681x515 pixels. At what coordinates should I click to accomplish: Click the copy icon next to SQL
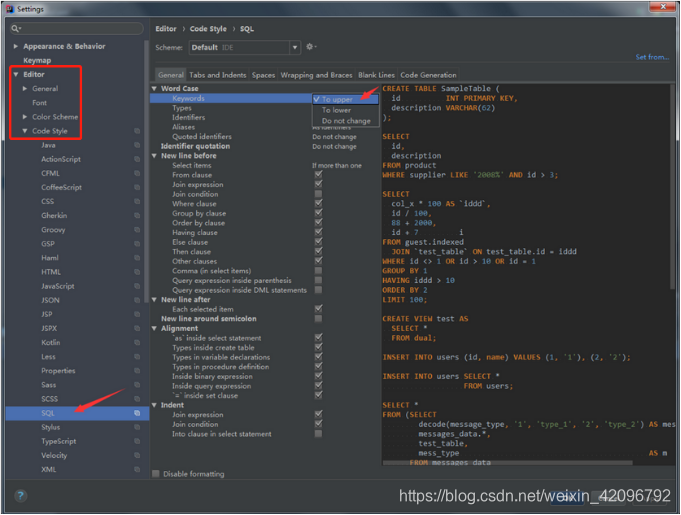137,413
